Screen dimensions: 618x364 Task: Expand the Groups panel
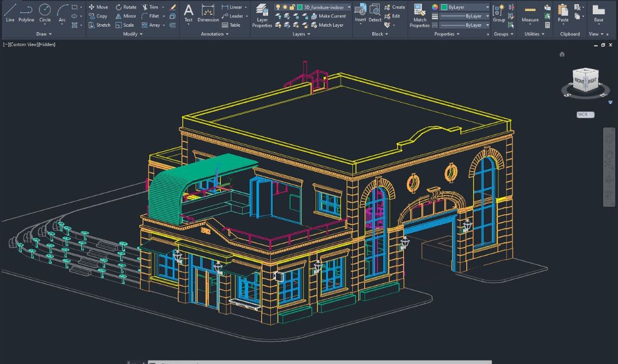(x=503, y=34)
